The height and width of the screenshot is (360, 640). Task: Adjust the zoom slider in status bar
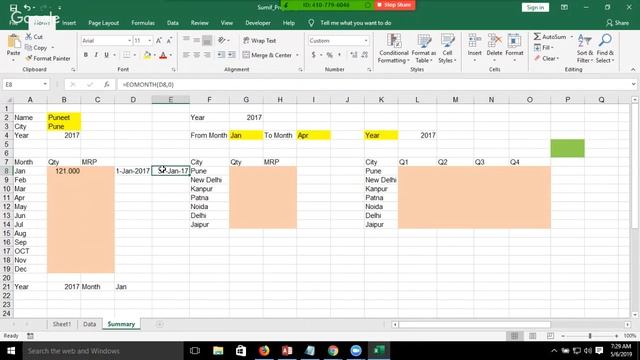590,336
